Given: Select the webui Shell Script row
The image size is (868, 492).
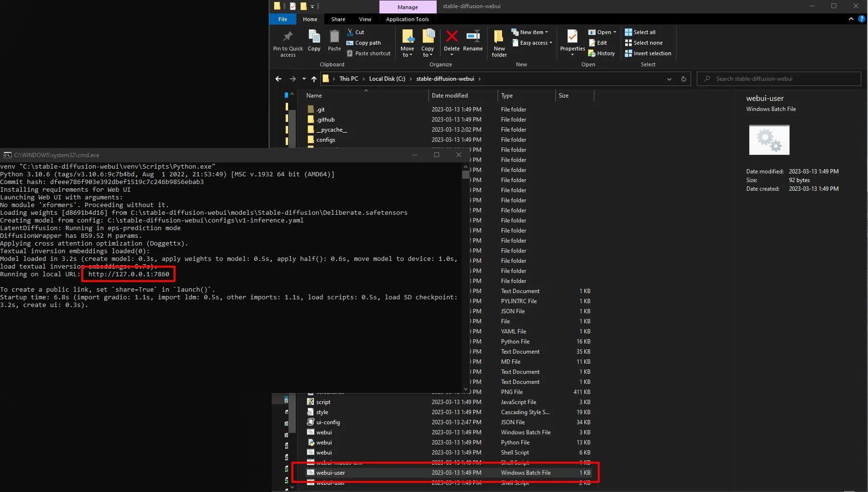Looking at the screenshot, I should pos(450,453).
